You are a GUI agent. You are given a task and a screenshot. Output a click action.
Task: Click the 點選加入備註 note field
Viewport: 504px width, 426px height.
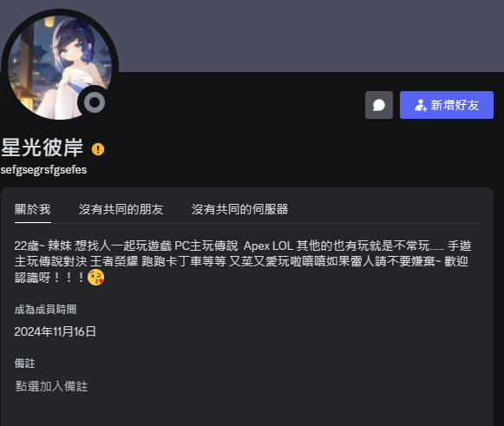click(x=51, y=386)
